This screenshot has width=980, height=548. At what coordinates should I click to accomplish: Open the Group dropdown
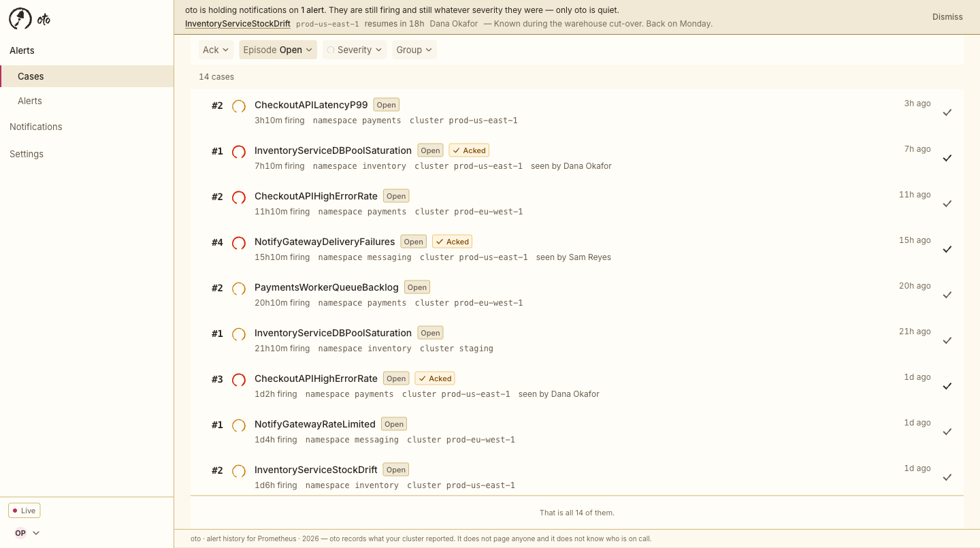tap(414, 50)
